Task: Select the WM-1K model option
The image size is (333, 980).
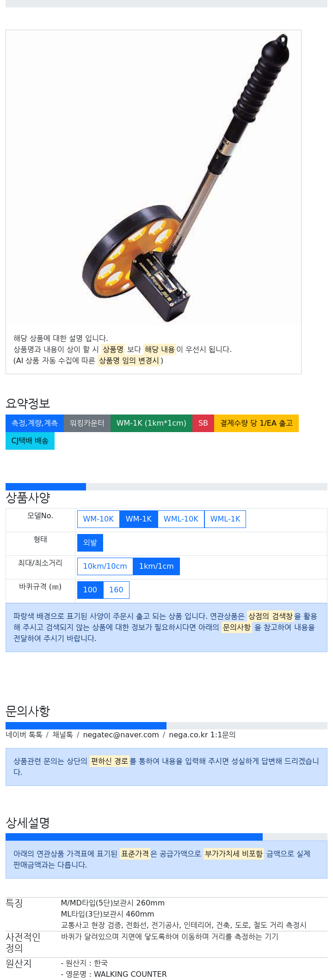Action: point(139,519)
